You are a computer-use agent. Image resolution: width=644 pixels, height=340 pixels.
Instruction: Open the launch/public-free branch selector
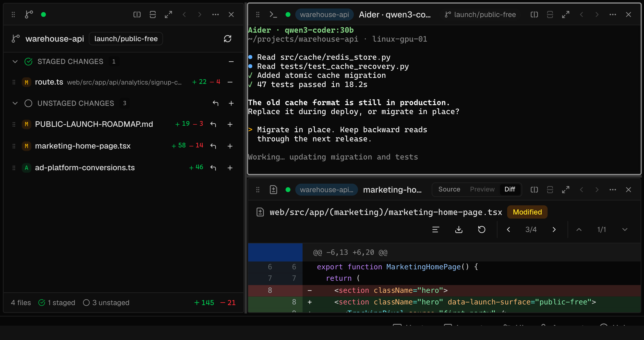click(126, 39)
